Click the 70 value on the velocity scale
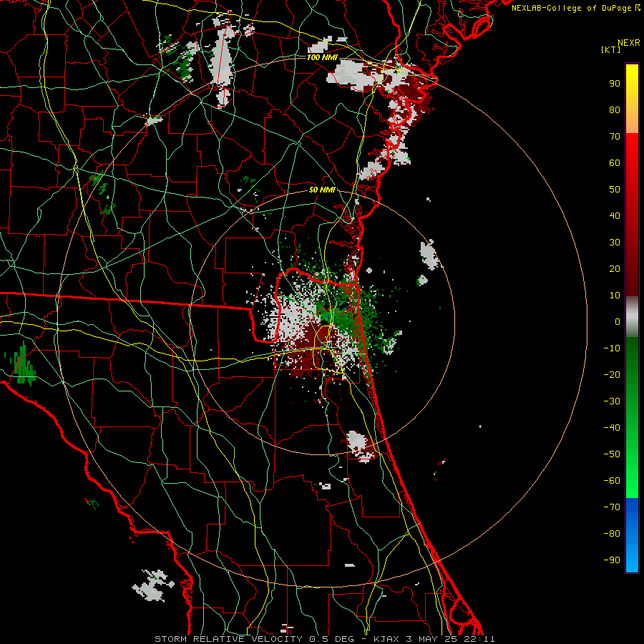644x644 pixels. pos(615,137)
